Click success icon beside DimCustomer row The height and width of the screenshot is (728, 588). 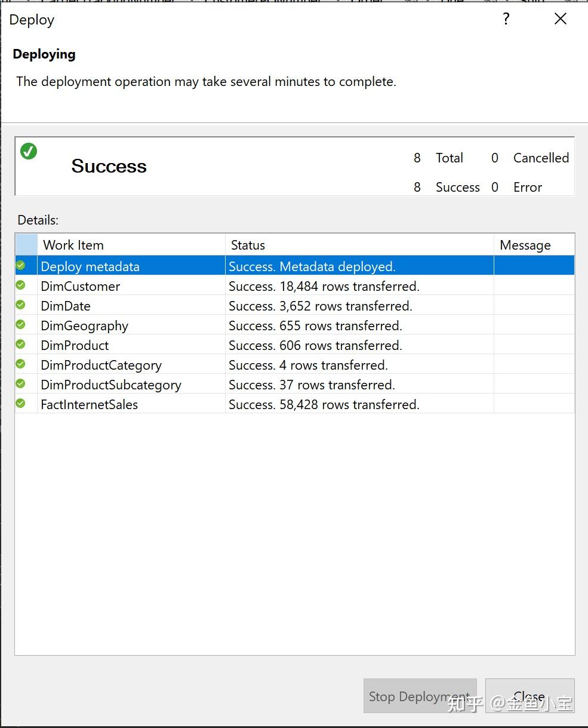[x=20, y=285]
